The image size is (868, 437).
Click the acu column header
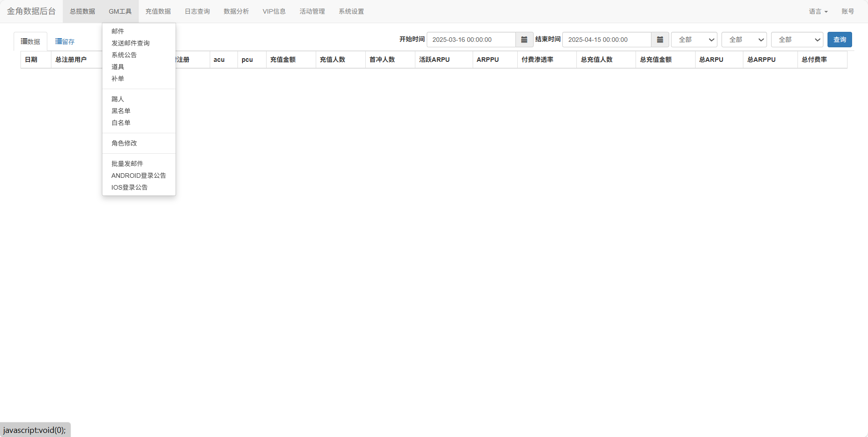pos(223,60)
